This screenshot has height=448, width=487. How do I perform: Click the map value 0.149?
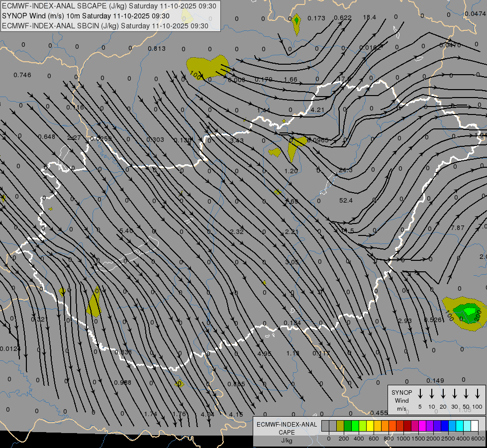435,380
